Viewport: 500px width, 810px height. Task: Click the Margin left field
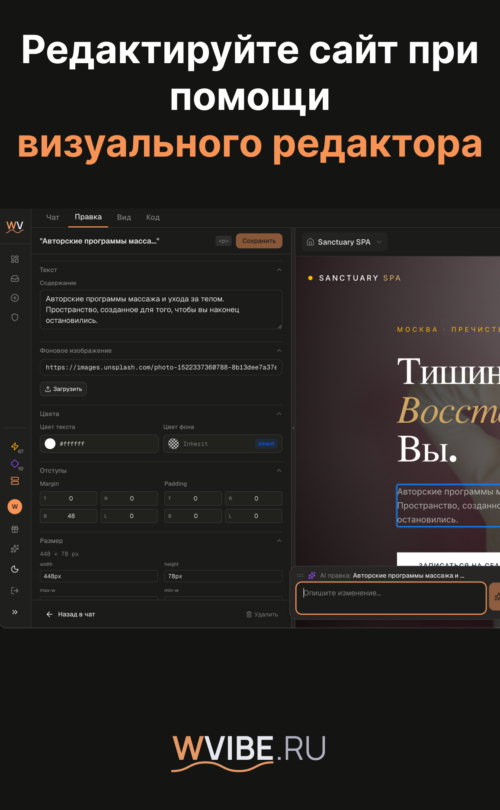click(x=129, y=516)
